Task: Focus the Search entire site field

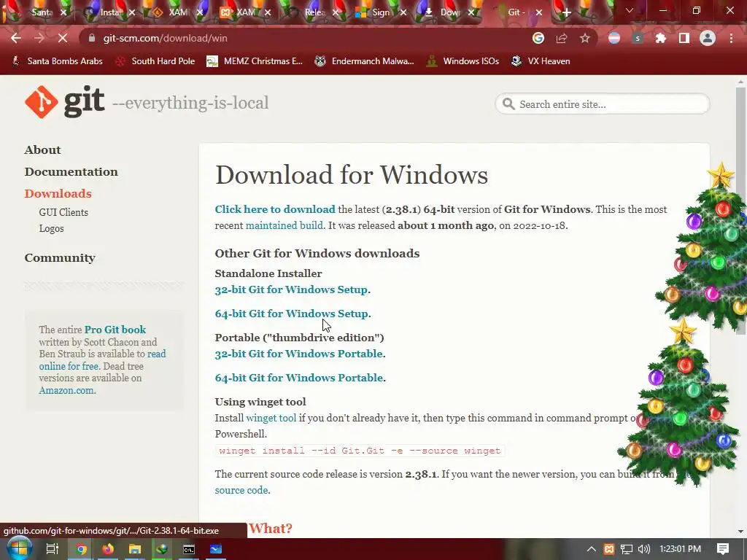Action: (x=602, y=104)
